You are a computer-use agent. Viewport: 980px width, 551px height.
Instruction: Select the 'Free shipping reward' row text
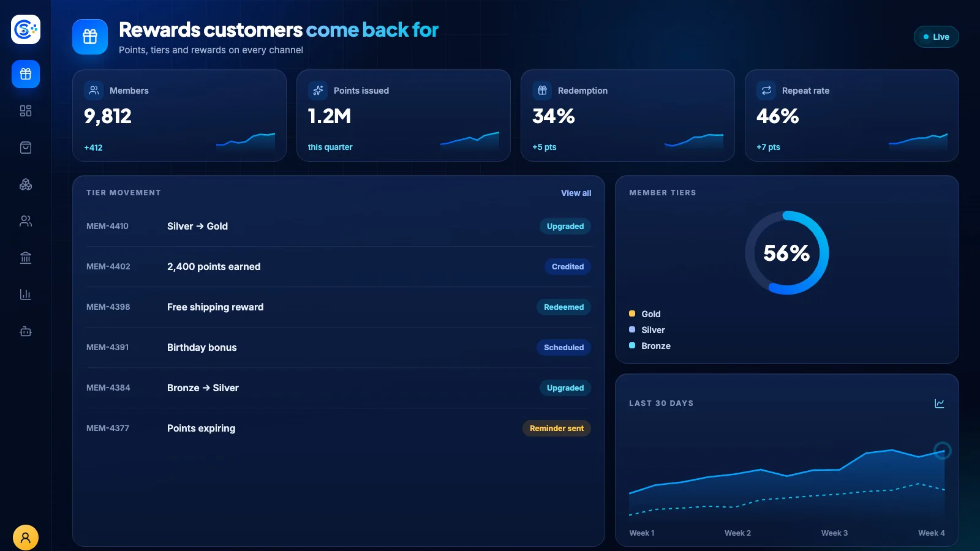pyautogui.click(x=216, y=307)
